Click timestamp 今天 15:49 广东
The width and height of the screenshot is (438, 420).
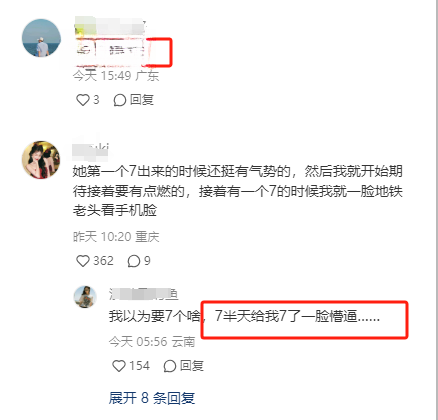(116, 76)
